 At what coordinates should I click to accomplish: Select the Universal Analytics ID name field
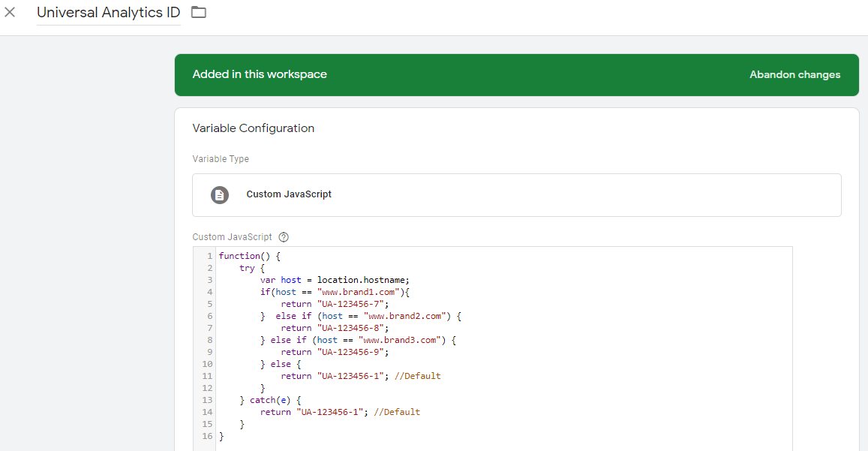(108, 12)
